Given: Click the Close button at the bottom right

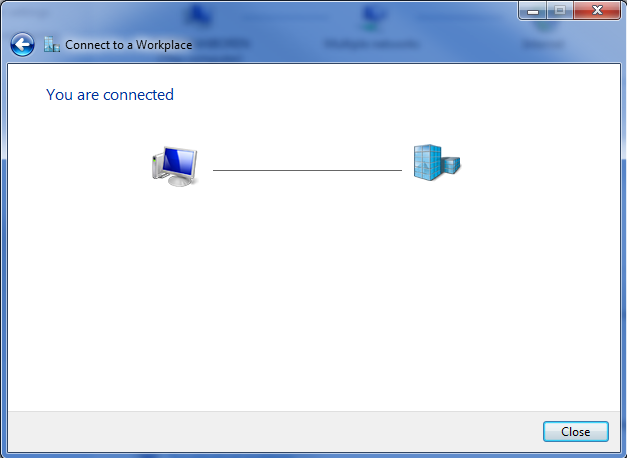Looking at the screenshot, I should point(575,432).
